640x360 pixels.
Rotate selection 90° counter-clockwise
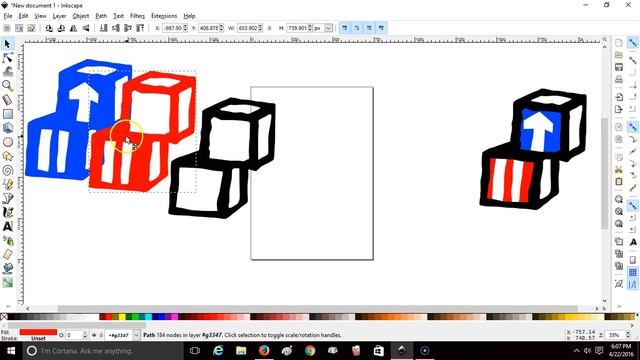coord(49,28)
